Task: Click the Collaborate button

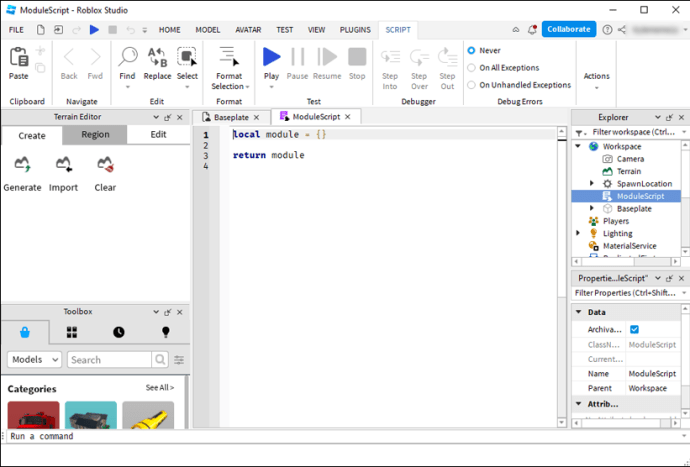Action: point(568,29)
